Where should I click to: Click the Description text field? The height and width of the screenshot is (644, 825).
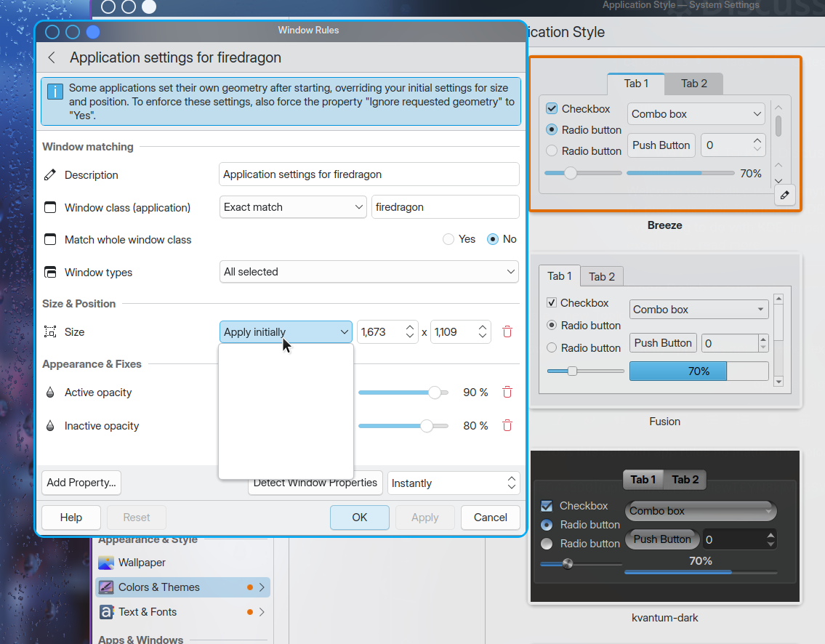point(369,174)
